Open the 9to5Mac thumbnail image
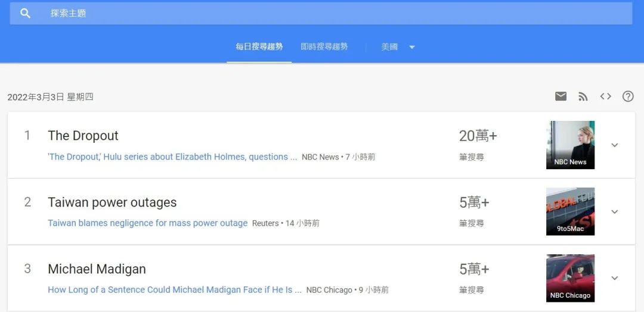This screenshot has width=644, height=312. (x=570, y=211)
